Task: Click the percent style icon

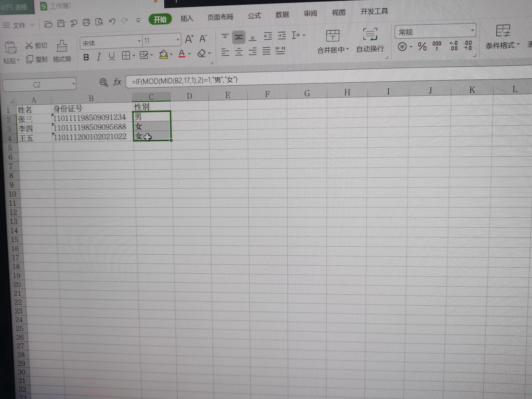Action: click(x=422, y=47)
